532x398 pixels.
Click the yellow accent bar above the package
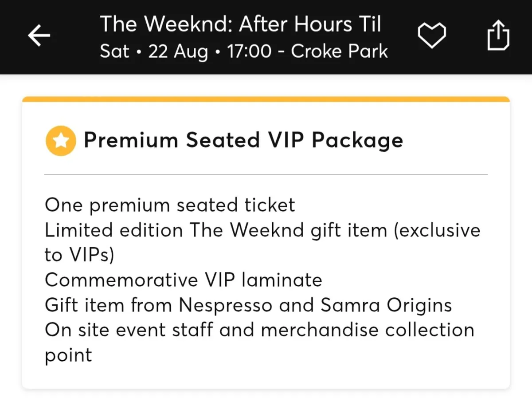tap(266, 99)
